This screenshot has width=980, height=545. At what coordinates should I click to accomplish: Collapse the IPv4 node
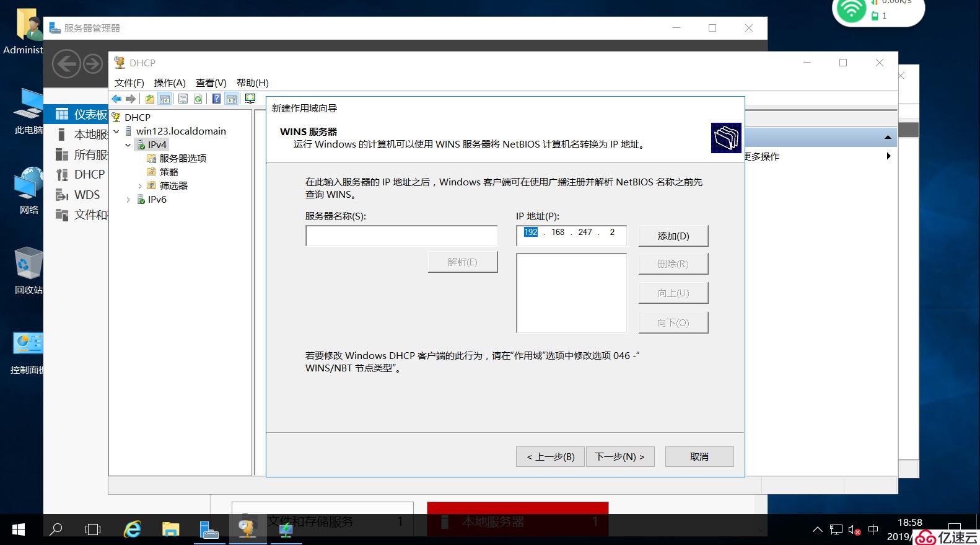coord(128,144)
